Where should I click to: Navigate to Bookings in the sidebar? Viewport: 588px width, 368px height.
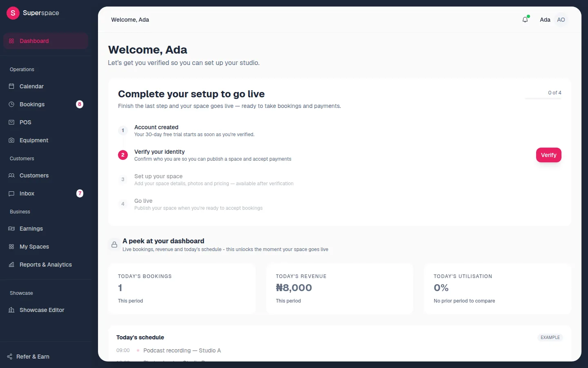tap(46, 104)
